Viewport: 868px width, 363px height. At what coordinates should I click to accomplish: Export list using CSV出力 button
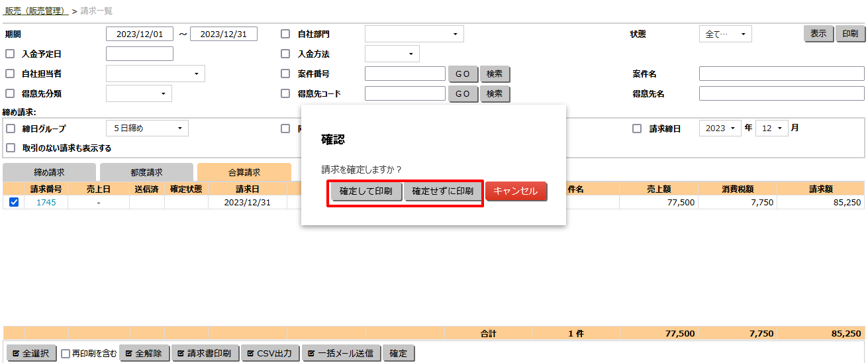270,354
